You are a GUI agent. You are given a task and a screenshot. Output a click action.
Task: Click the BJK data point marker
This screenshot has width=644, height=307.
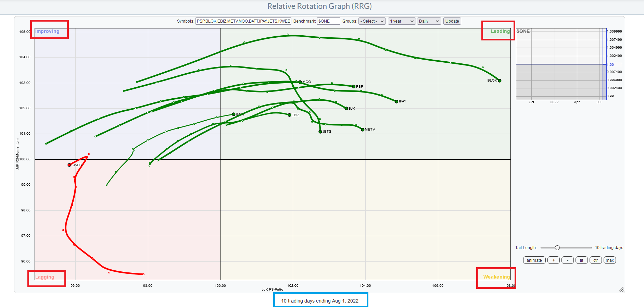(x=346, y=108)
